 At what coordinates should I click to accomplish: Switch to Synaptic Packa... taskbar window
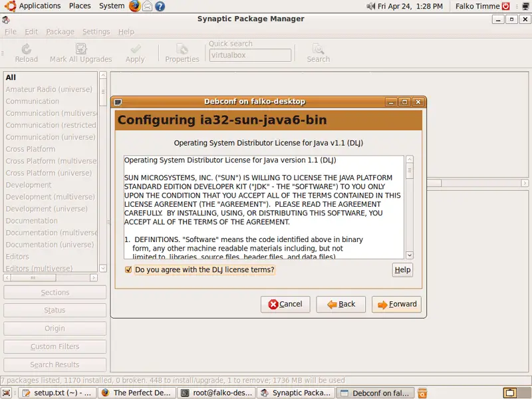click(x=296, y=393)
